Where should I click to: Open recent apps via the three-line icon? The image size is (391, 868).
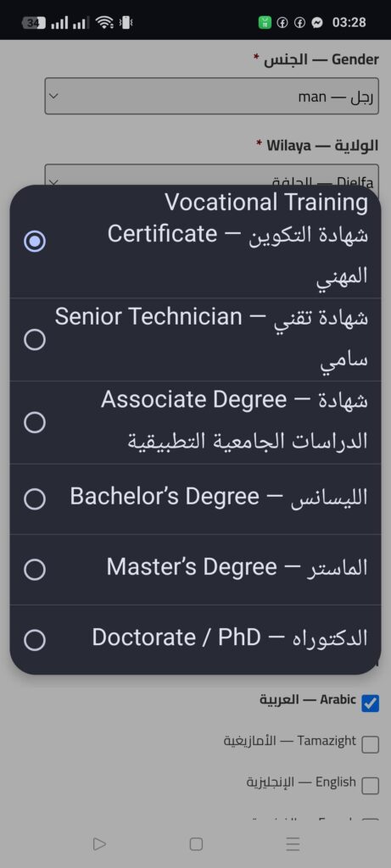click(293, 843)
